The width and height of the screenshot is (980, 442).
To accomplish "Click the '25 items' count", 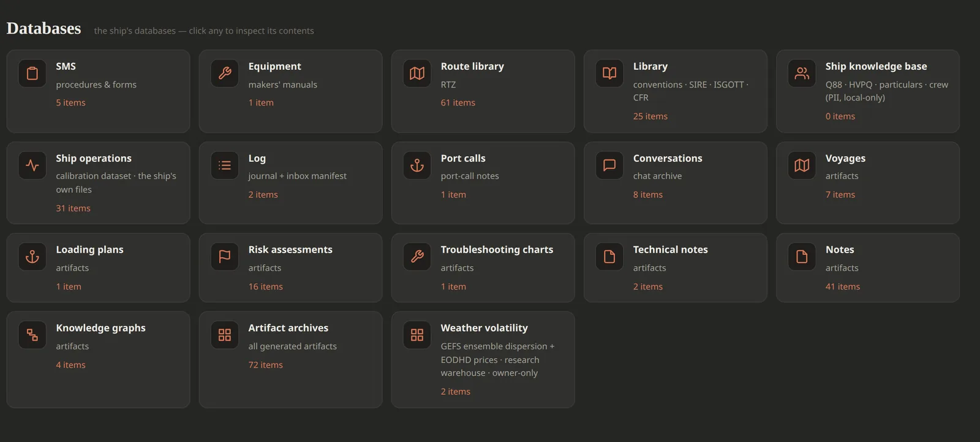I will [x=650, y=116].
